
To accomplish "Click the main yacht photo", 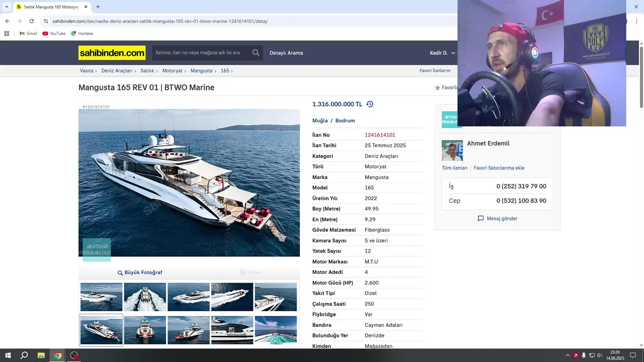I will (189, 183).
